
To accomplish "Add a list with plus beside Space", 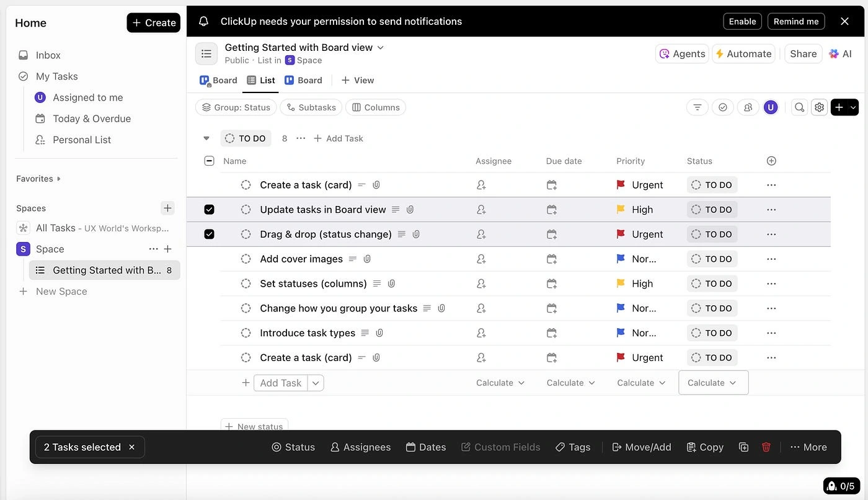I will pos(167,249).
